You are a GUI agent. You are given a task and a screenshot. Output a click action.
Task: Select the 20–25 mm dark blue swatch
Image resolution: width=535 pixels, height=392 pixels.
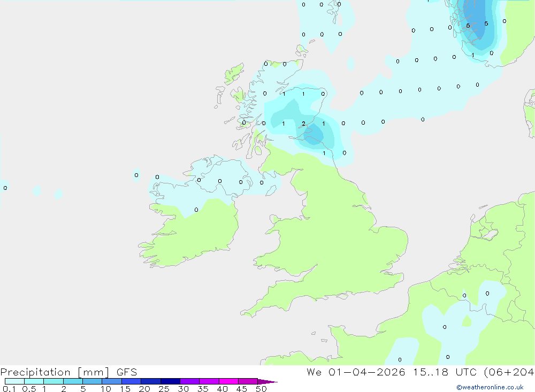[151, 381]
